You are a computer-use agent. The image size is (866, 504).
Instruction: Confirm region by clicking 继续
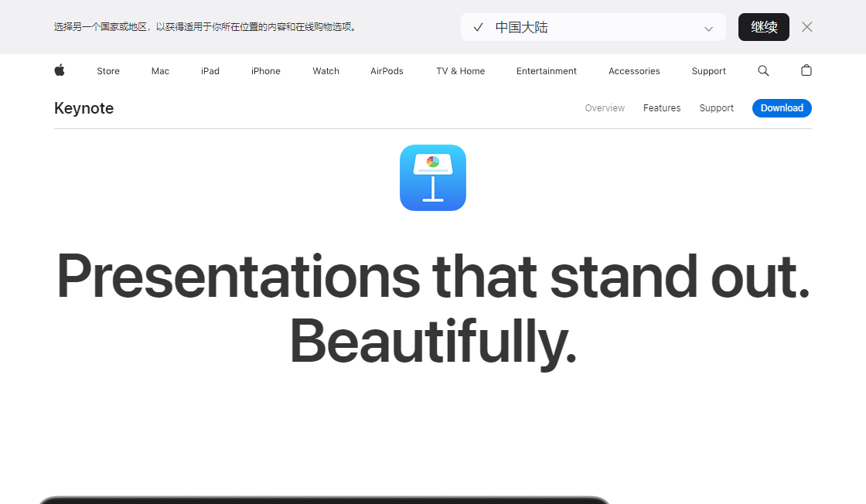(x=763, y=26)
